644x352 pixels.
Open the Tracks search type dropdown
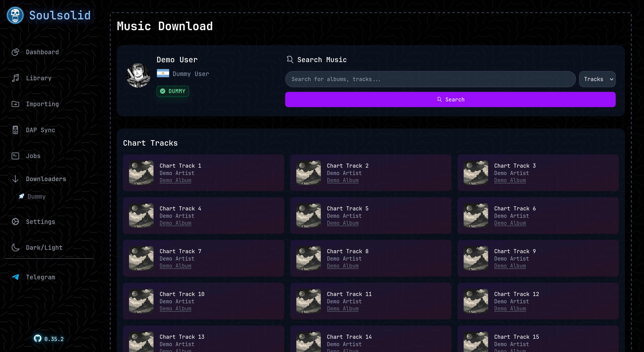tap(597, 79)
